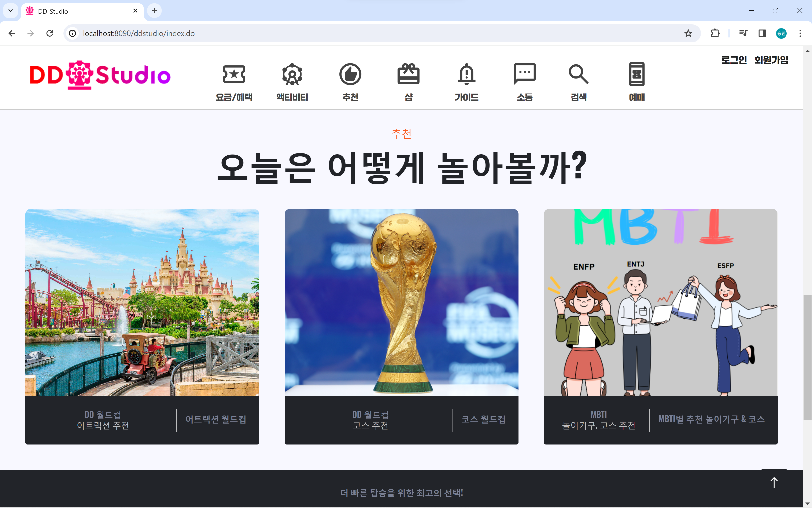Open the 소통 chat bubble icon
The height and width of the screenshot is (508, 812).
point(524,74)
